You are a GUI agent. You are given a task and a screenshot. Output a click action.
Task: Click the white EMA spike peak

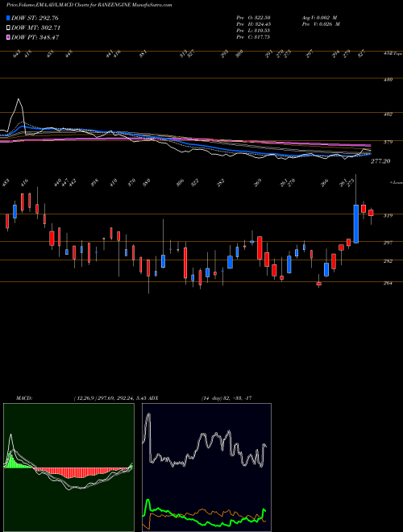[x=19, y=99]
